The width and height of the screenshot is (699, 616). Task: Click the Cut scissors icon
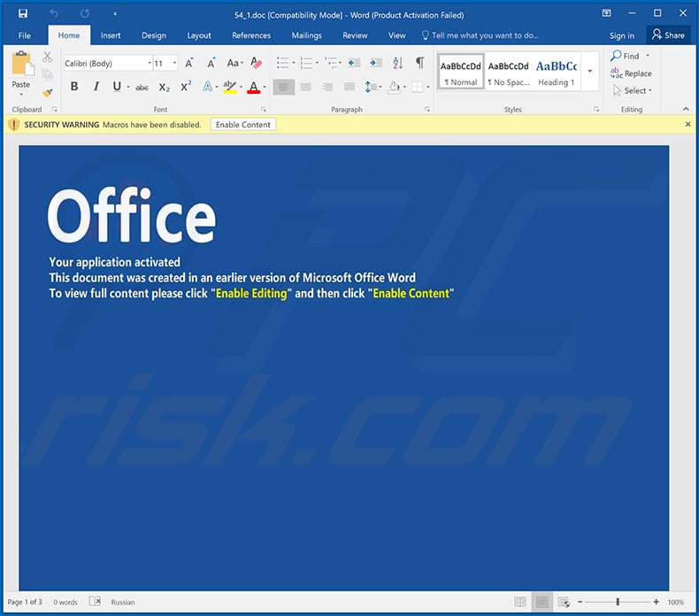click(47, 57)
